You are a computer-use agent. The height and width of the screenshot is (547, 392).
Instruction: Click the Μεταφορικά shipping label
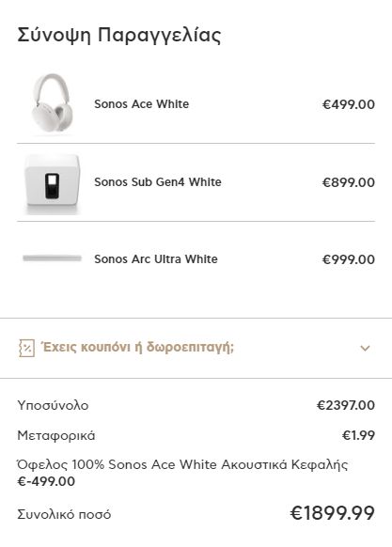[x=56, y=436]
